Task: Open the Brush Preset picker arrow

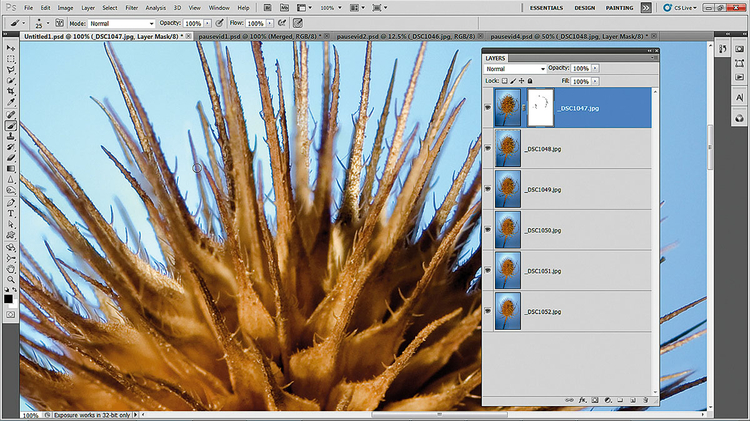Action: tap(48, 23)
